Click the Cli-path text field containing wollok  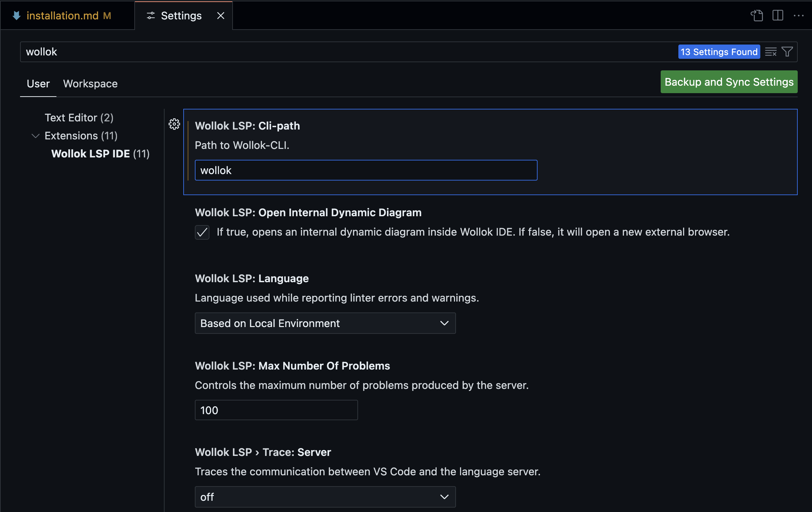click(x=366, y=170)
